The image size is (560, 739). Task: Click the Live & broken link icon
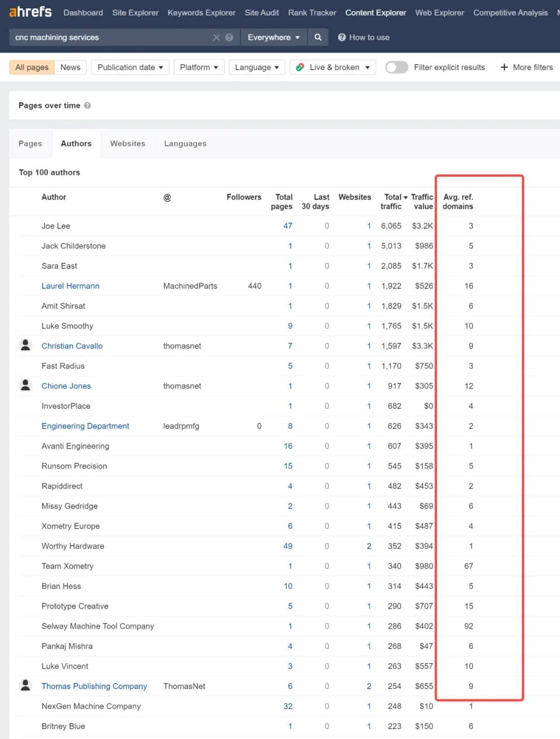[x=300, y=67]
